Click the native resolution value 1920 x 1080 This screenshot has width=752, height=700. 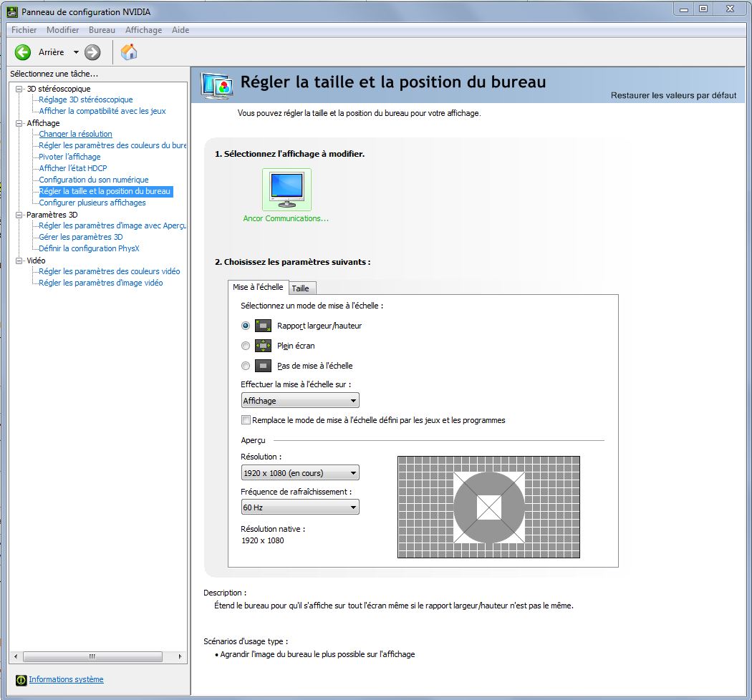[x=263, y=540]
